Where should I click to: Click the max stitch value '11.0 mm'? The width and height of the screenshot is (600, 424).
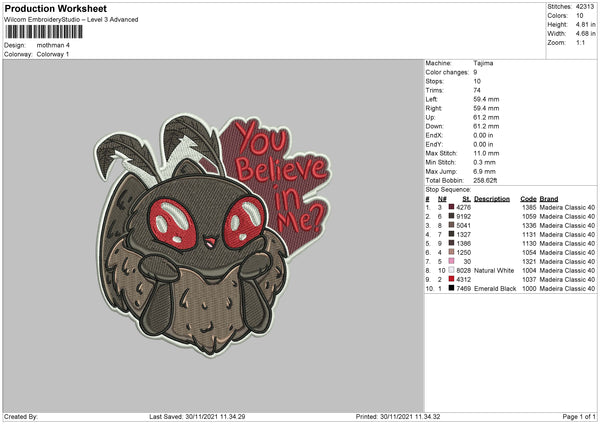click(x=486, y=153)
